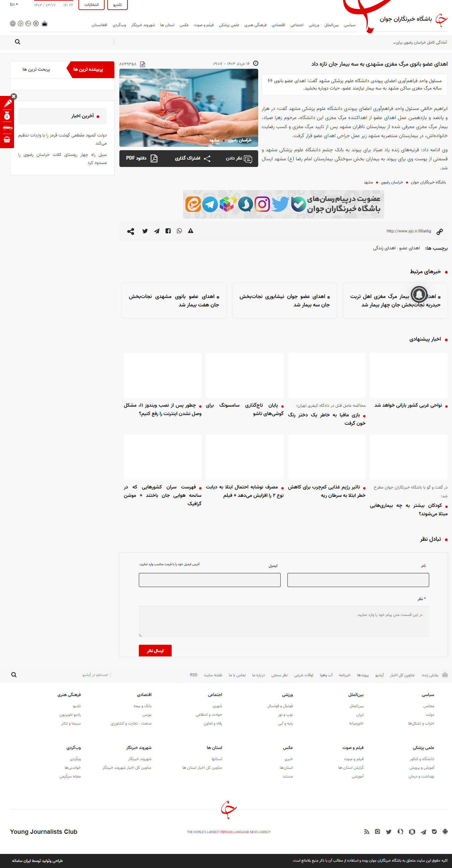The height and width of the screenshot is (868, 452).
Task: Share the article via Telegram in share bar
Action: pos(157,231)
